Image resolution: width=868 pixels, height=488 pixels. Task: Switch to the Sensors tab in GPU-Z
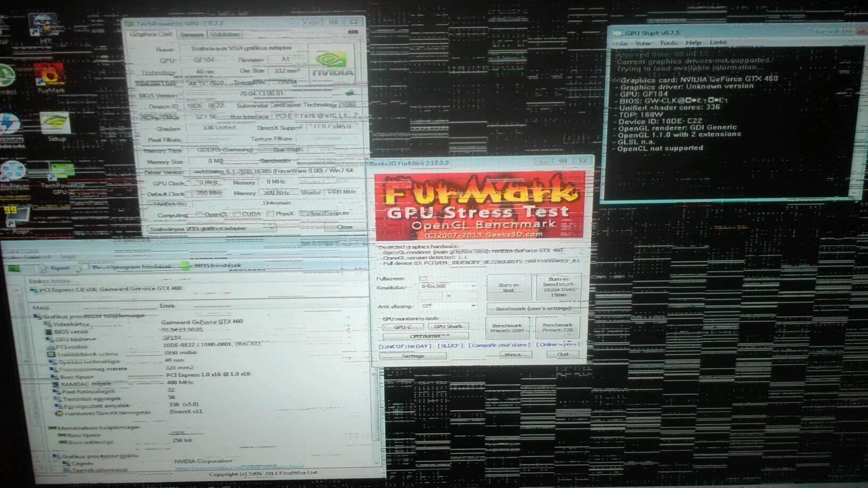191,35
